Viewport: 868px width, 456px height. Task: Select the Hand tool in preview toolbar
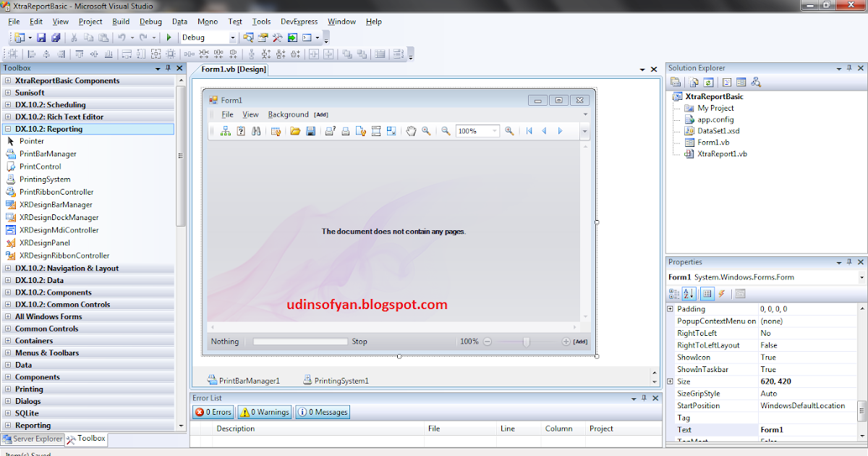(x=411, y=131)
